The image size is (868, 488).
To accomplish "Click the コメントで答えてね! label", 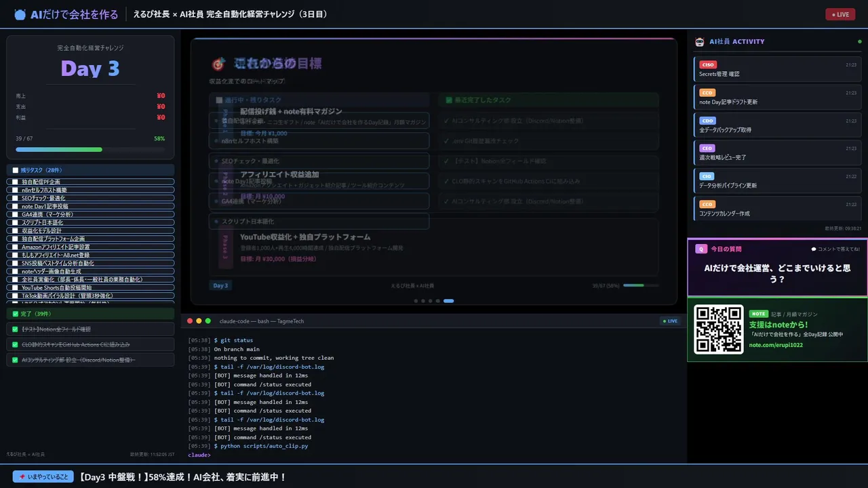I will tap(839, 249).
